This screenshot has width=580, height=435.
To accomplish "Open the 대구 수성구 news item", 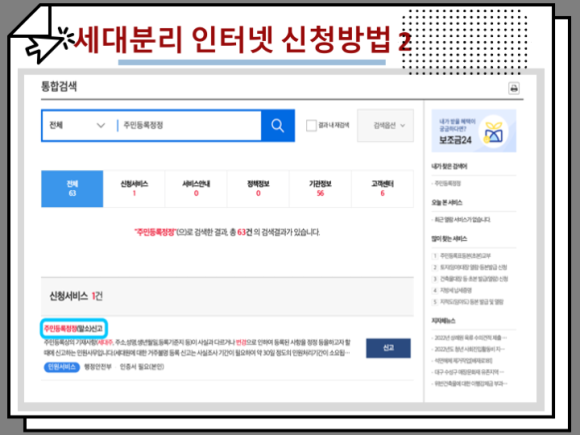I will point(469,372).
